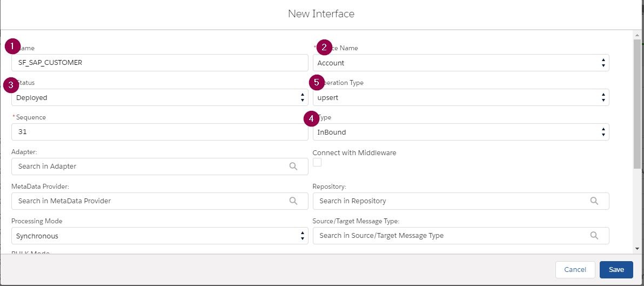Click the numbered badge 1 marker
Viewport: 644px width, 286px height.
click(12, 46)
